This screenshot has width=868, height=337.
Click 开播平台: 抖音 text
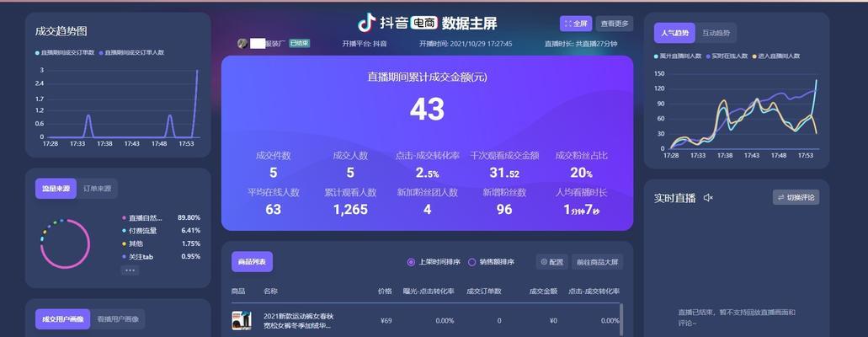point(365,43)
